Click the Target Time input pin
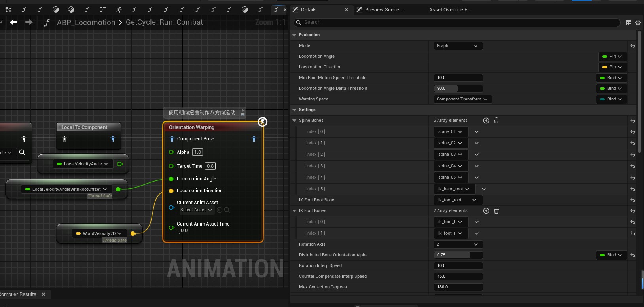The width and height of the screenshot is (644, 307). [x=172, y=166]
